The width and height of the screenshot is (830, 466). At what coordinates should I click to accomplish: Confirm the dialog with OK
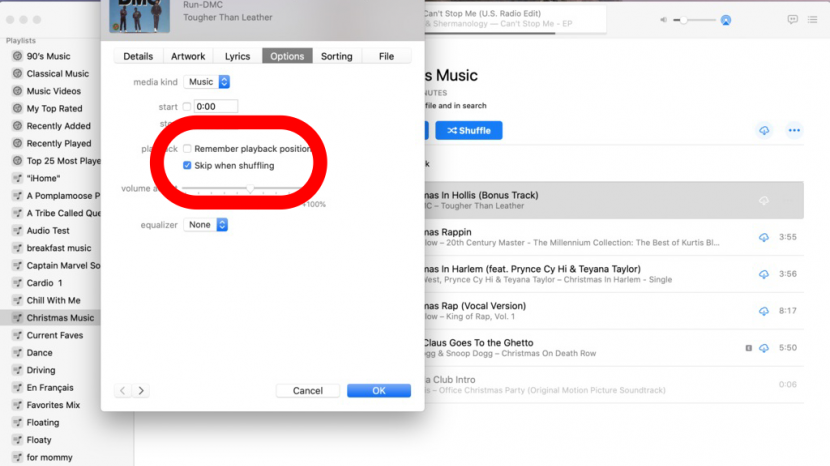pos(379,391)
